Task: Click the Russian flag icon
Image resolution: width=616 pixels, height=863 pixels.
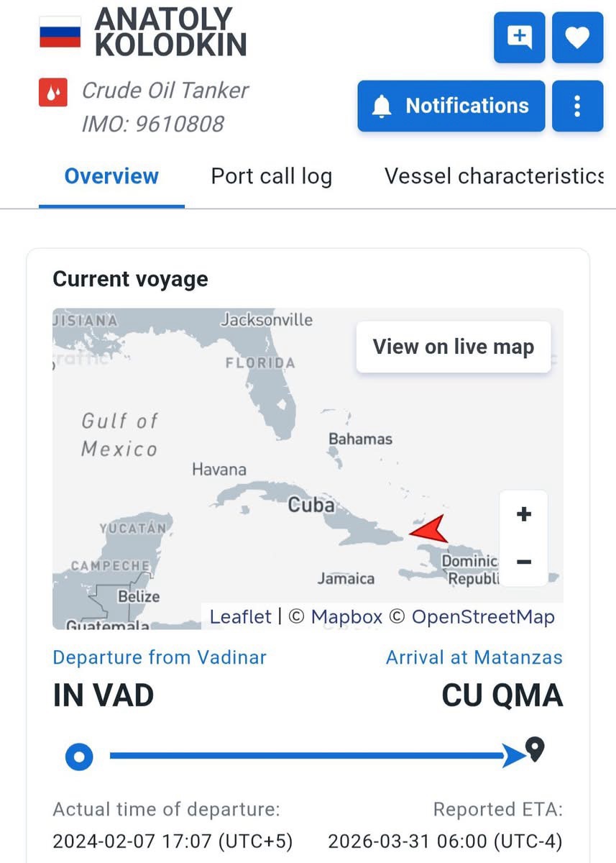Action: click(x=60, y=32)
